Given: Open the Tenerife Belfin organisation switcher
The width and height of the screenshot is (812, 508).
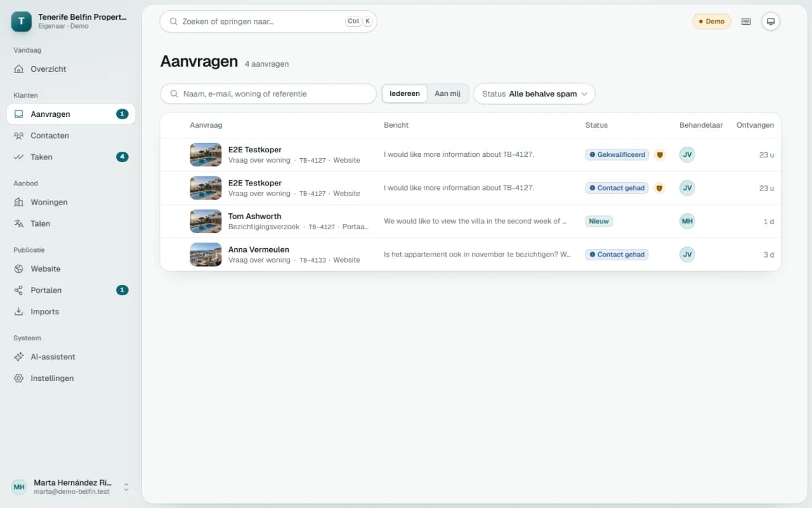Looking at the screenshot, I should [x=70, y=22].
